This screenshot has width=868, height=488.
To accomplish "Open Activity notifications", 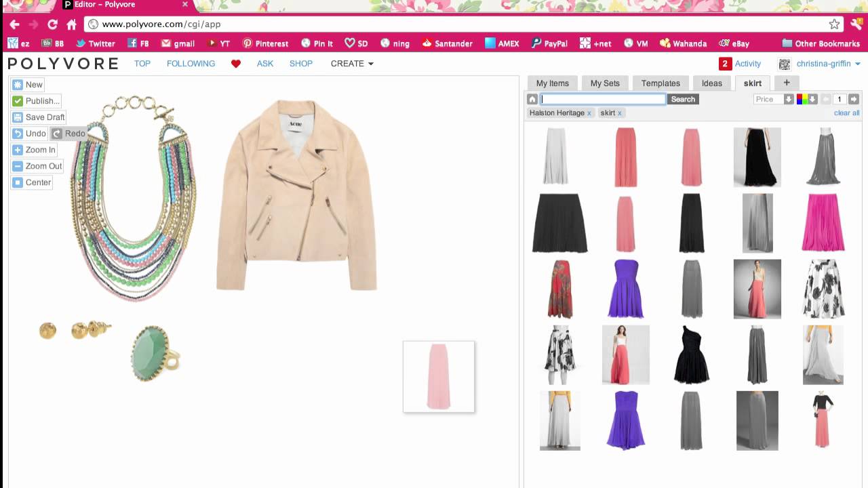I will pos(740,64).
